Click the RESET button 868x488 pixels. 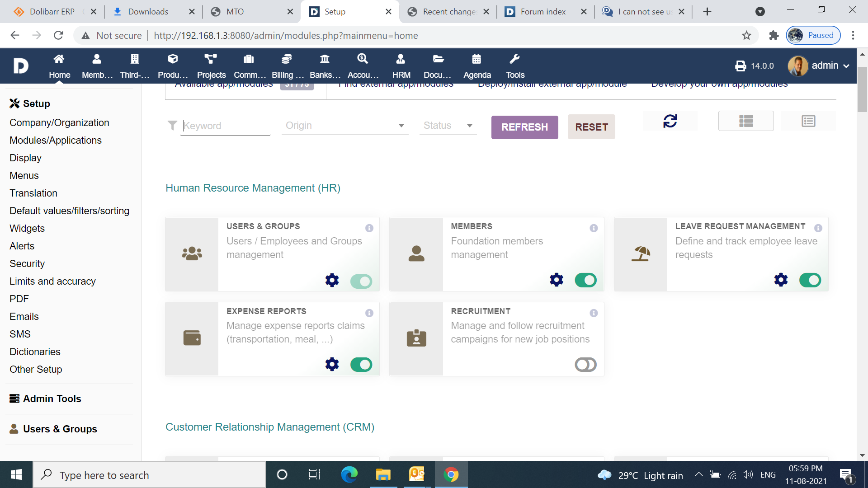click(x=591, y=127)
